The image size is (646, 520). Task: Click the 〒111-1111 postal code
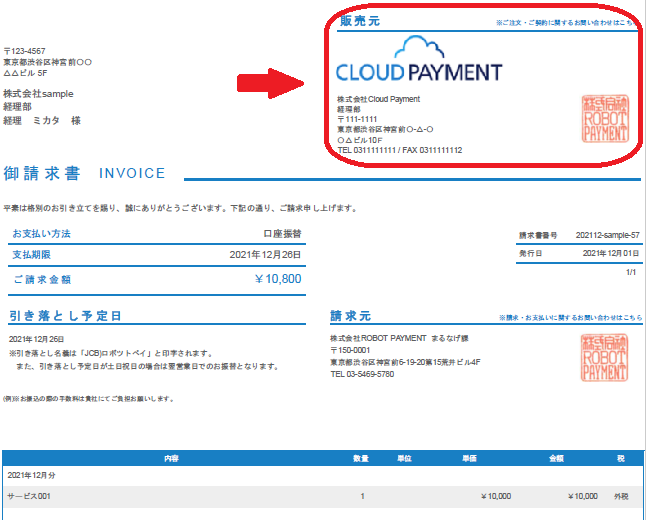point(357,119)
